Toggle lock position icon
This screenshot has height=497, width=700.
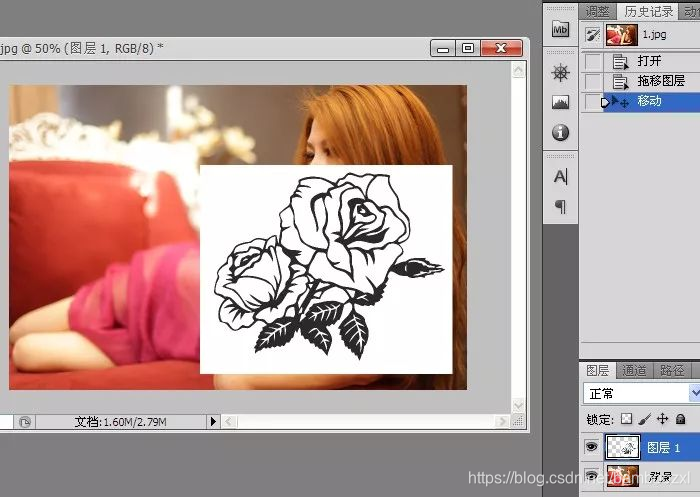point(662,418)
